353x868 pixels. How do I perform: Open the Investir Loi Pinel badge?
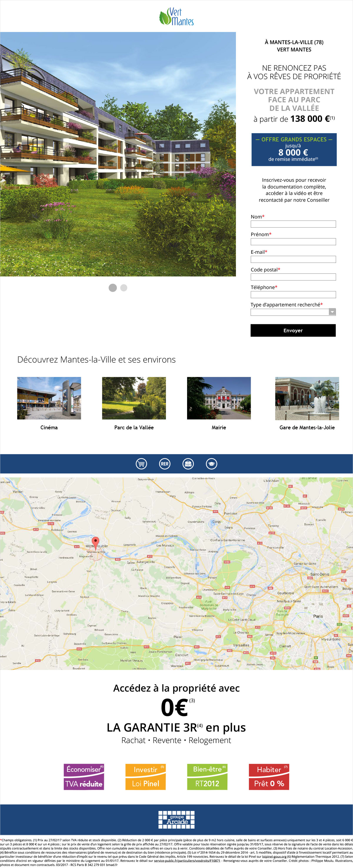point(145,777)
